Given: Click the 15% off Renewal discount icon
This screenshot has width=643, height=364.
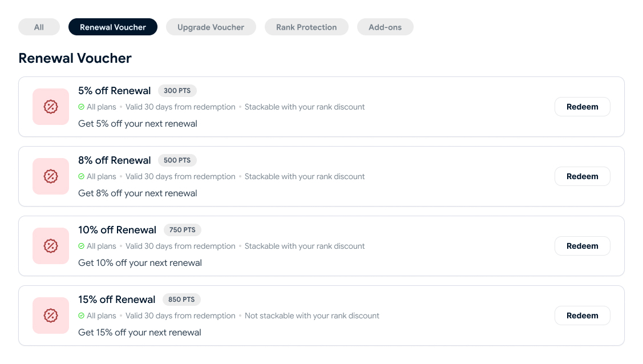Looking at the screenshot, I should tap(51, 316).
